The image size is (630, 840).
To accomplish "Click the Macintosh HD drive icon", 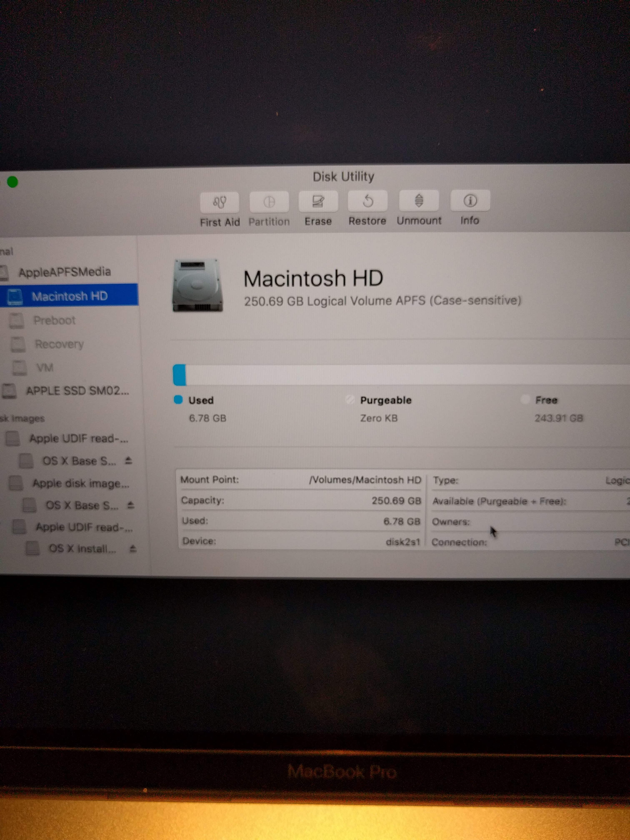I will 197,286.
